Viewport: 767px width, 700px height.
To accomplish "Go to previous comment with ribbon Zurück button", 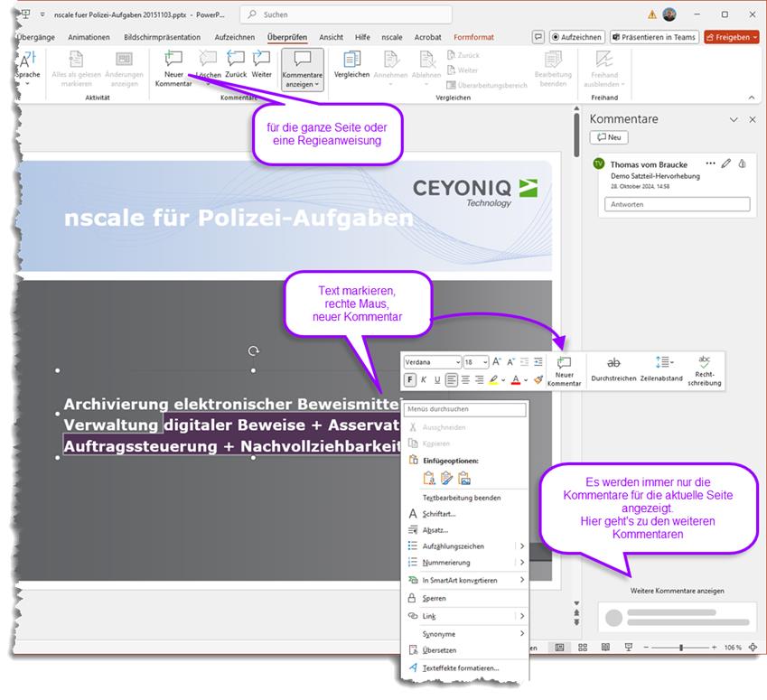I will coord(236,64).
